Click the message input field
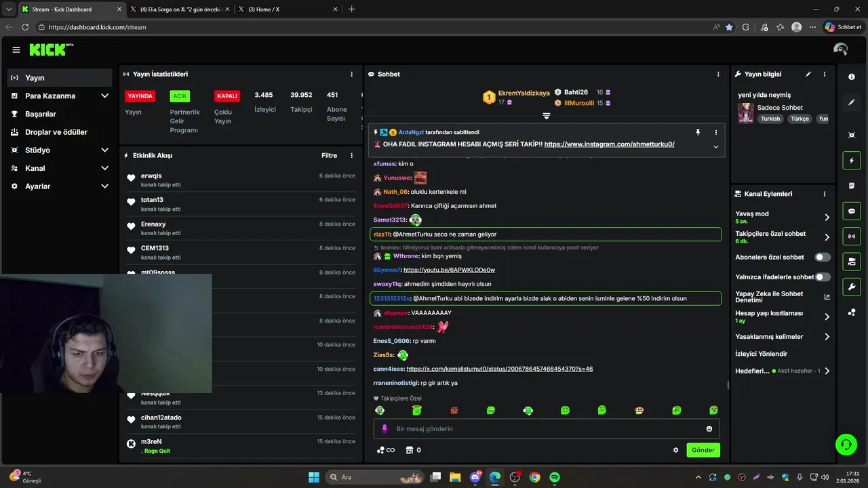 546,429
